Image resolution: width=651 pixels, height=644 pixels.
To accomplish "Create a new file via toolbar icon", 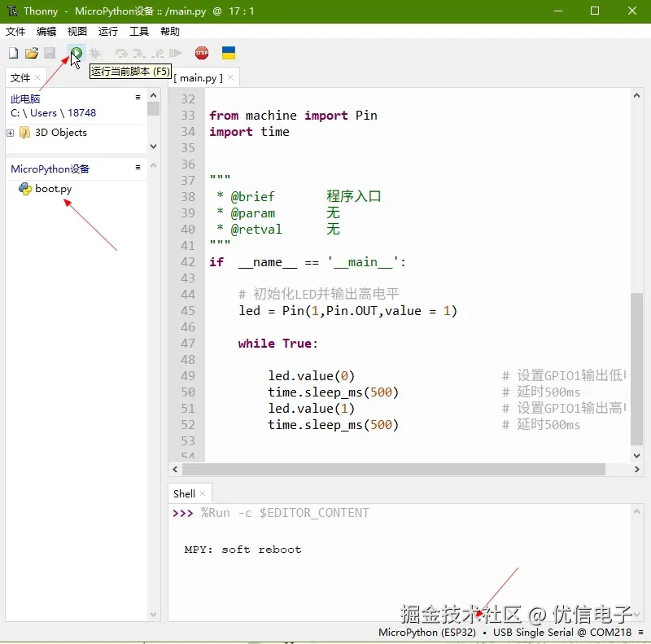I will click(x=13, y=53).
